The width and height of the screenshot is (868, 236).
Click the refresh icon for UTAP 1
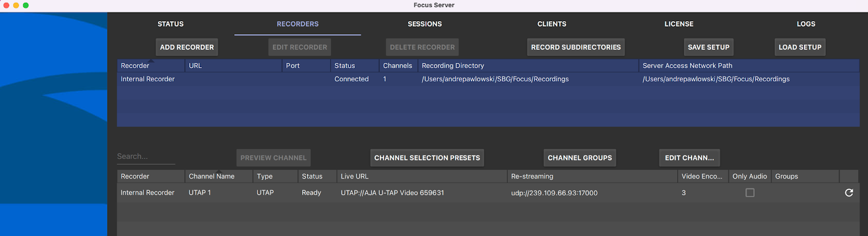[848, 193]
